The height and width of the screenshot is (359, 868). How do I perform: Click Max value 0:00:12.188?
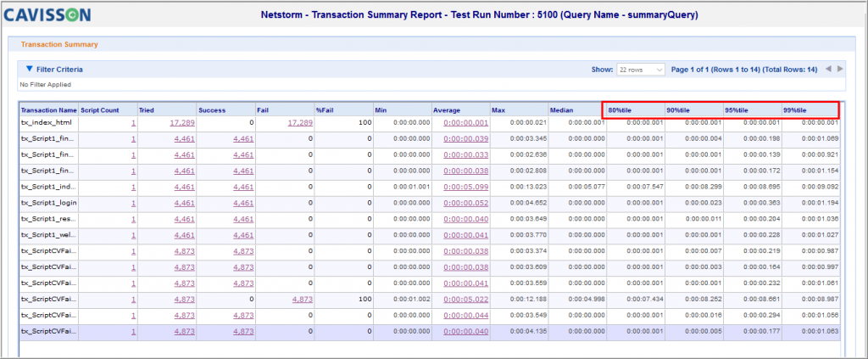[529, 299]
